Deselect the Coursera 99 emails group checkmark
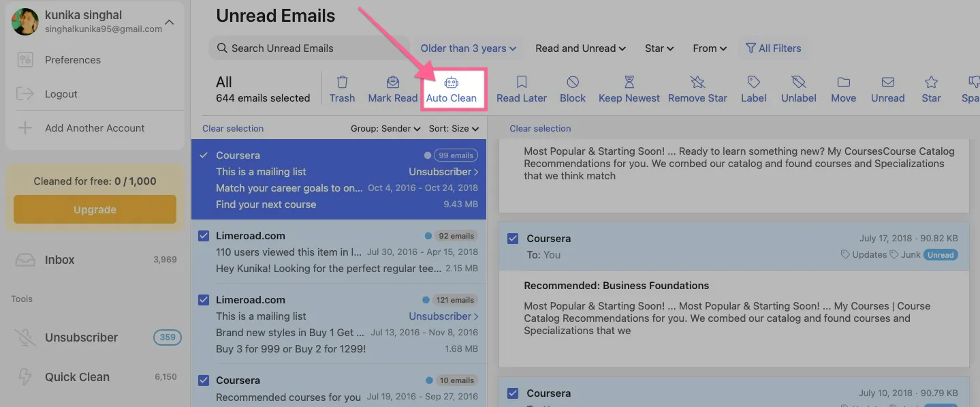 (x=204, y=155)
